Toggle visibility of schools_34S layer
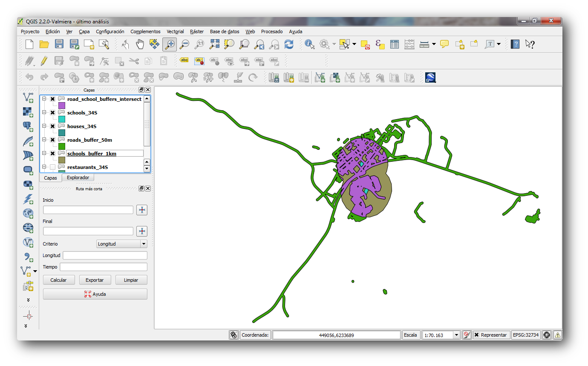This screenshot has height=366, width=588. coord(52,113)
